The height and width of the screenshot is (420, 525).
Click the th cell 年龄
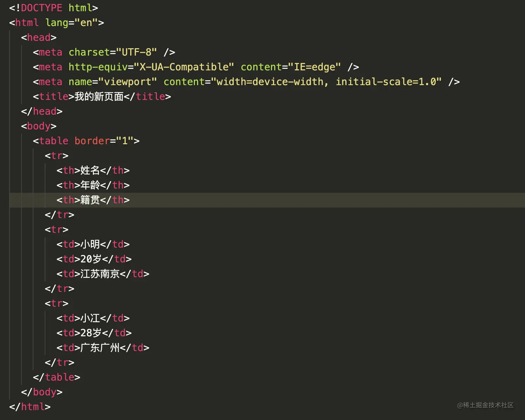pos(93,185)
